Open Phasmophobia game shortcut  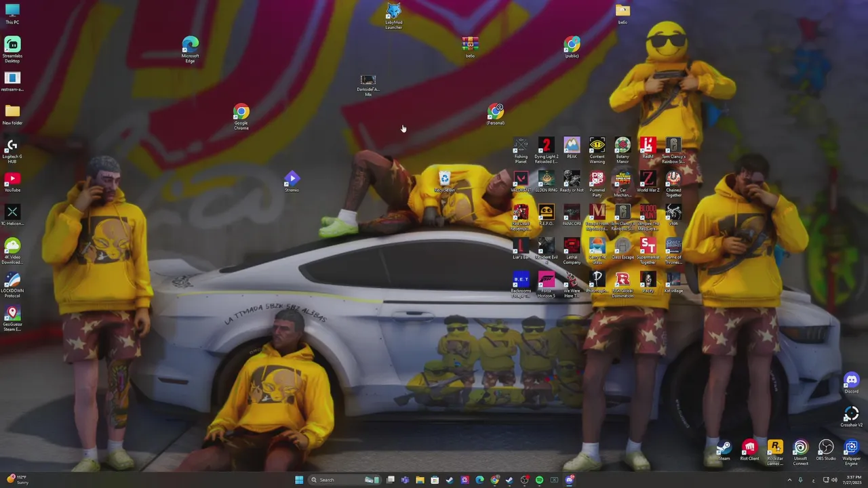(x=597, y=282)
